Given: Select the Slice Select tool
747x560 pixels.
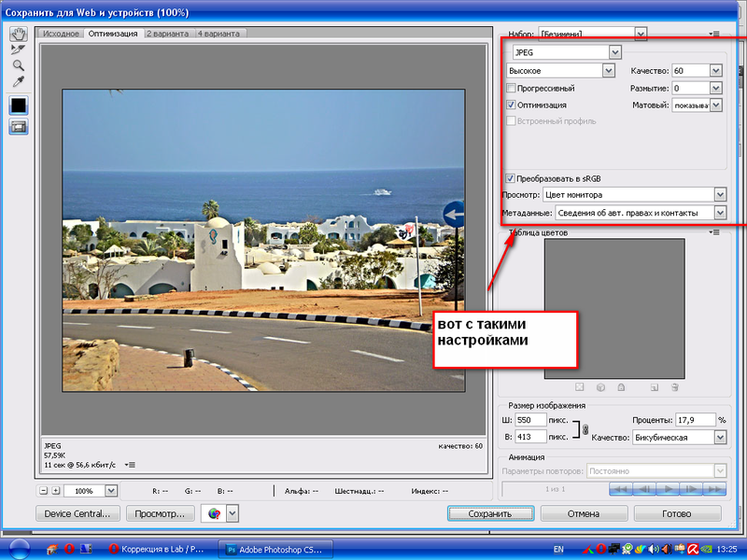Looking at the screenshot, I should pos(18,49).
